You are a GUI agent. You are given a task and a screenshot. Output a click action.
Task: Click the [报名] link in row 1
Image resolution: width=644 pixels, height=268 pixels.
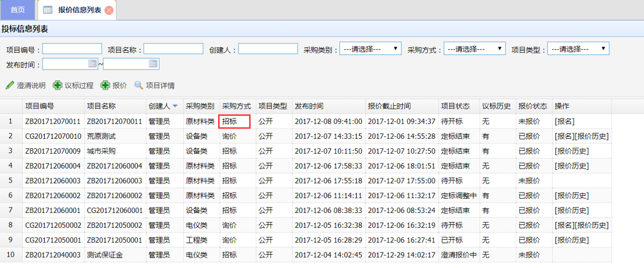click(565, 121)
